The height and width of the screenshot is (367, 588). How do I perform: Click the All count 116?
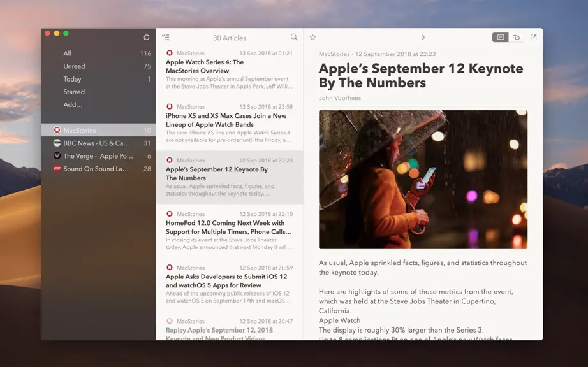[145, 54]
